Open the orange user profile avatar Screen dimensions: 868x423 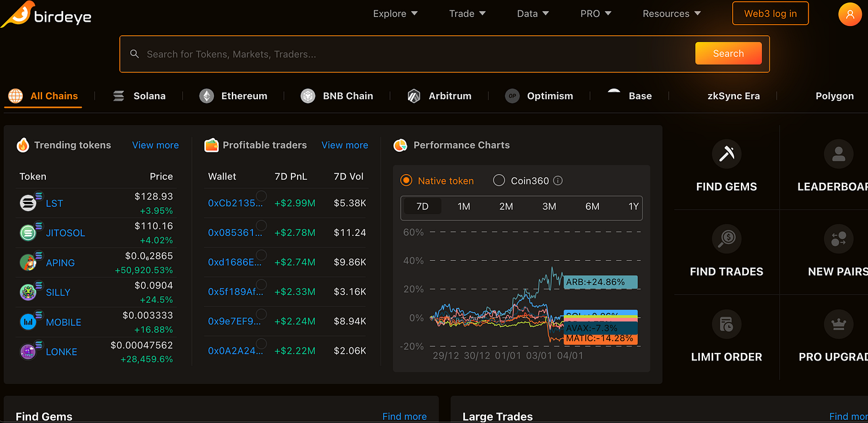coord(849,14)
